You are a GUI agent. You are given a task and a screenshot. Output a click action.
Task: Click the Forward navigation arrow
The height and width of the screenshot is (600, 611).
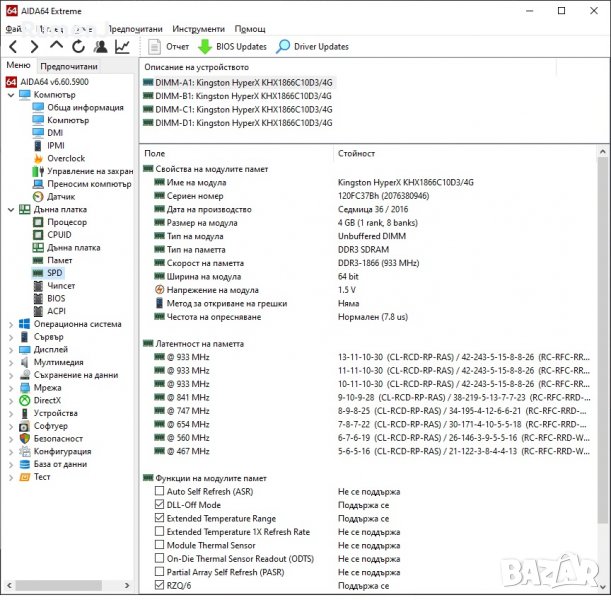[34, 46]
